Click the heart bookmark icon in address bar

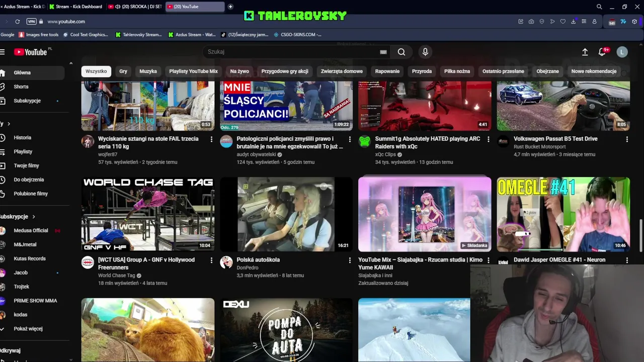click(563, 22)
